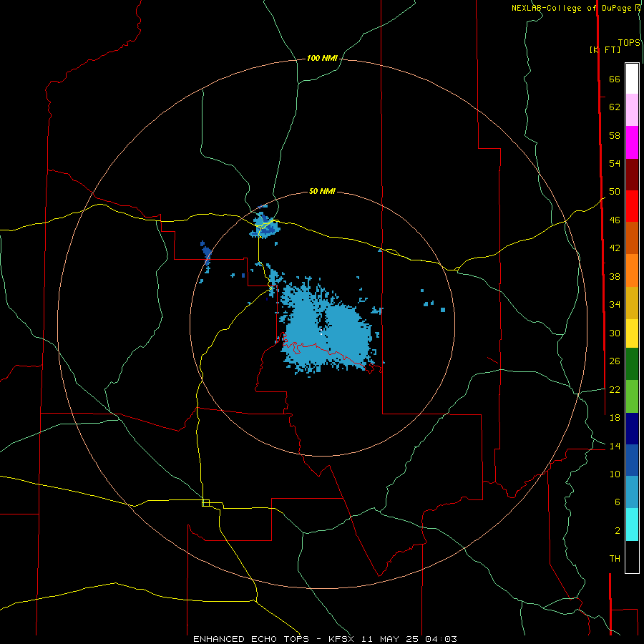Click the legend value 46

tap(615, 220)
